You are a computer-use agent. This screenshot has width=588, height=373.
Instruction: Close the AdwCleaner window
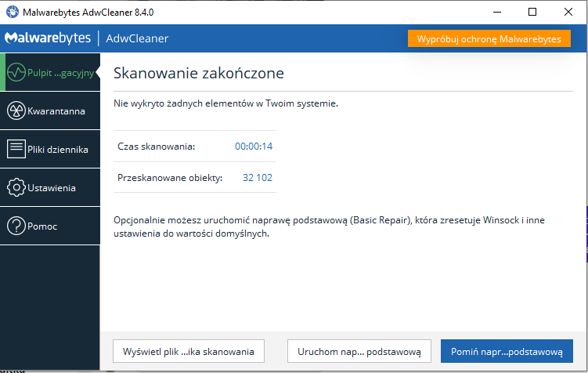coord(568,12)
